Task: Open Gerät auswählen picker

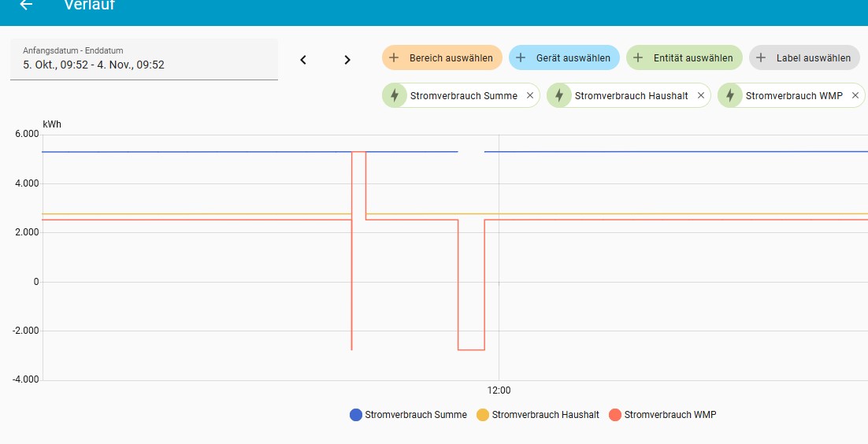Action: [562, 57]
